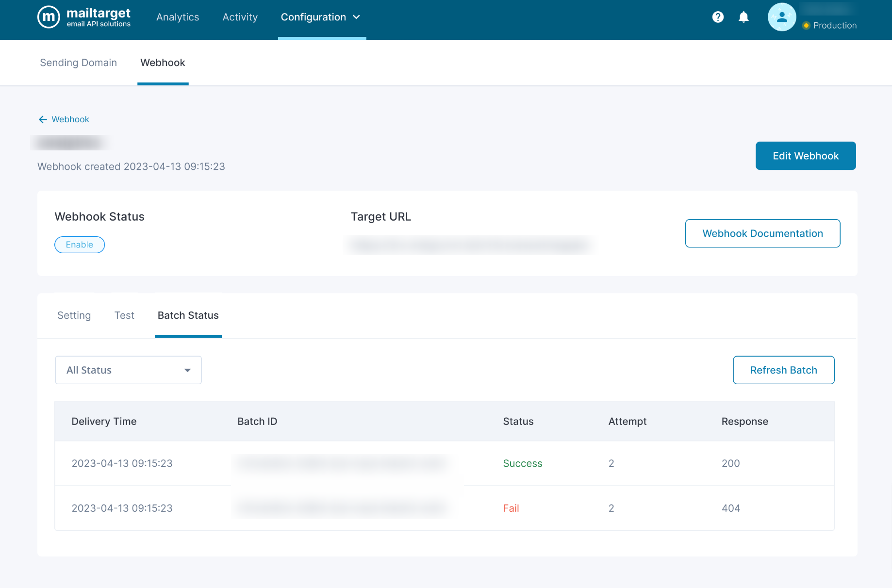This screenshot has width=892, height=588.
Task: Switch to the Sending Domain tab
Action: click(x=78, y=63)
